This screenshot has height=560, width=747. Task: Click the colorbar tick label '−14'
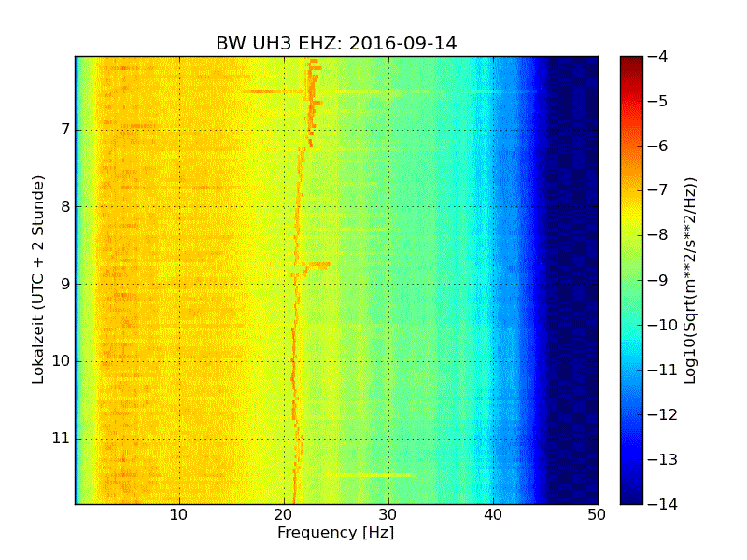coord(663,504)
